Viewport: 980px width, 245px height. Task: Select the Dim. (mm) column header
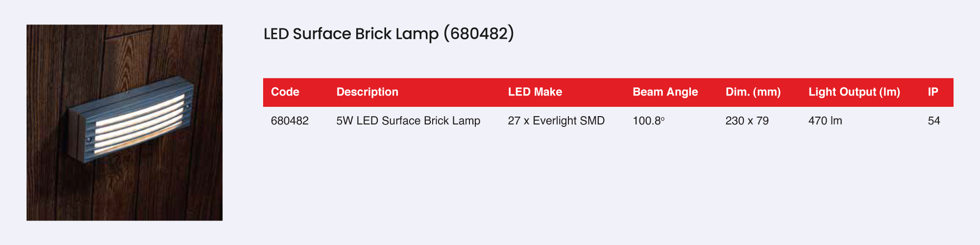[x=753, y=92]
